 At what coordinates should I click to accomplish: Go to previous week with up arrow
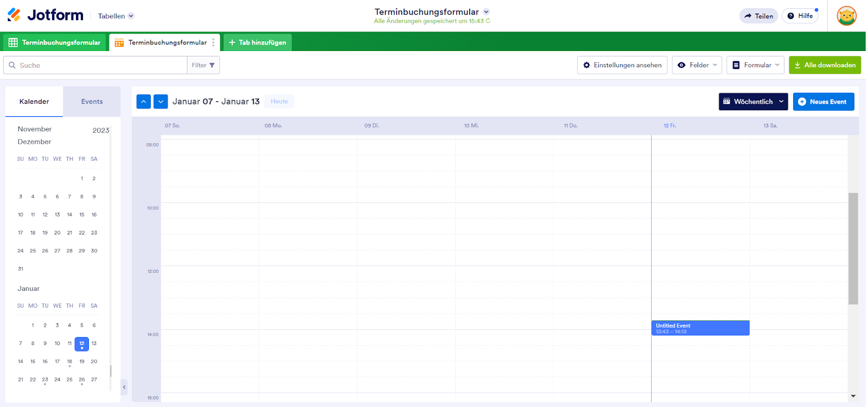click(x=144, y=101)
